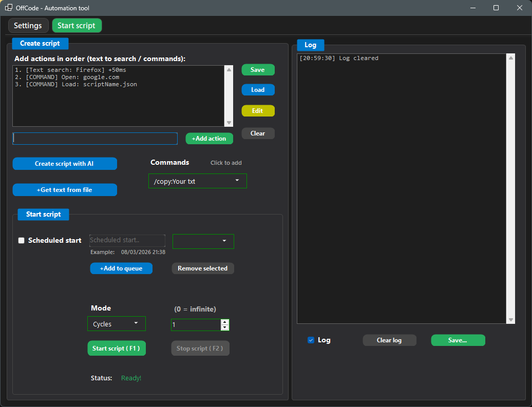
Task: Click inside the Scheduled start input field
Action: click(127, 240)
